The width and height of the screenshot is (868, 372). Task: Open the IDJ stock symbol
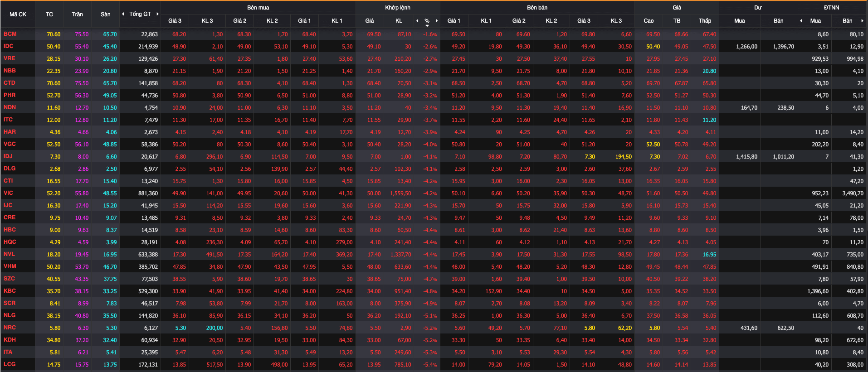[8, 156]
